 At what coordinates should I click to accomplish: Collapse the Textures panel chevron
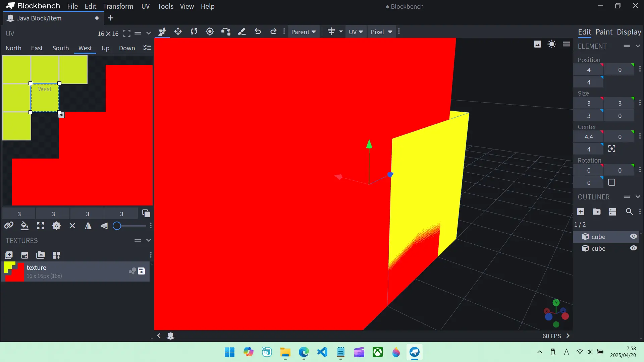click(149, 240)
